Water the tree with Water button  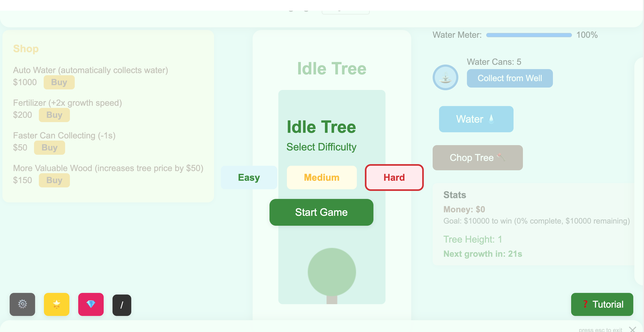click(476, 119)
